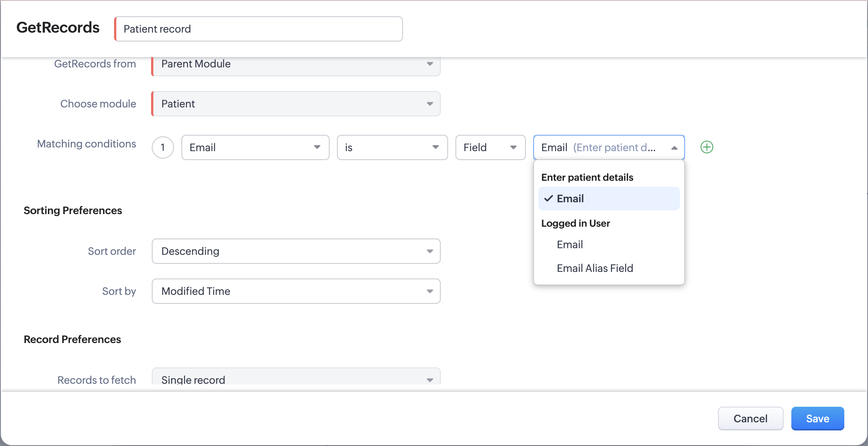The width and height of the screenshot is (868, 446).
Task: Open the 'is' operator dropdown
Action: pyautogui.click(x=392, y=147)
